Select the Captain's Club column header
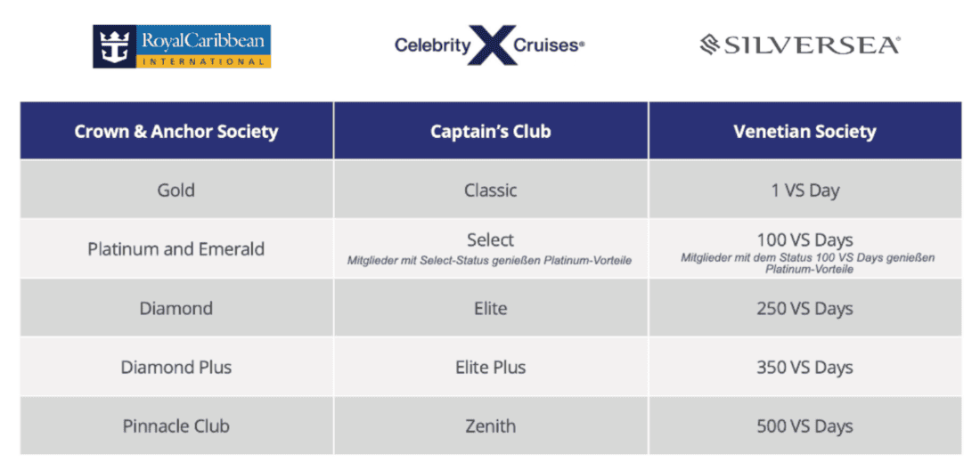Viewport: 980px width, 462px height. coord(491,131)
